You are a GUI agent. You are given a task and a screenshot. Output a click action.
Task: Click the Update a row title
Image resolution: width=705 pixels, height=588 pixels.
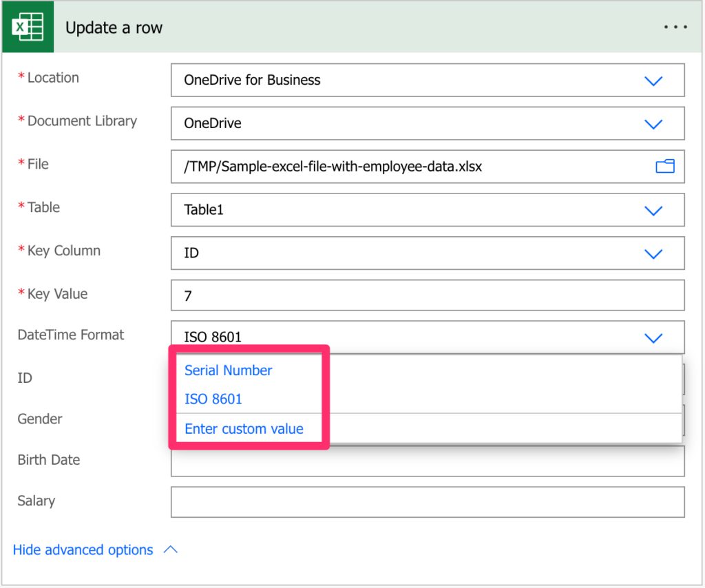tap(114, 28)
